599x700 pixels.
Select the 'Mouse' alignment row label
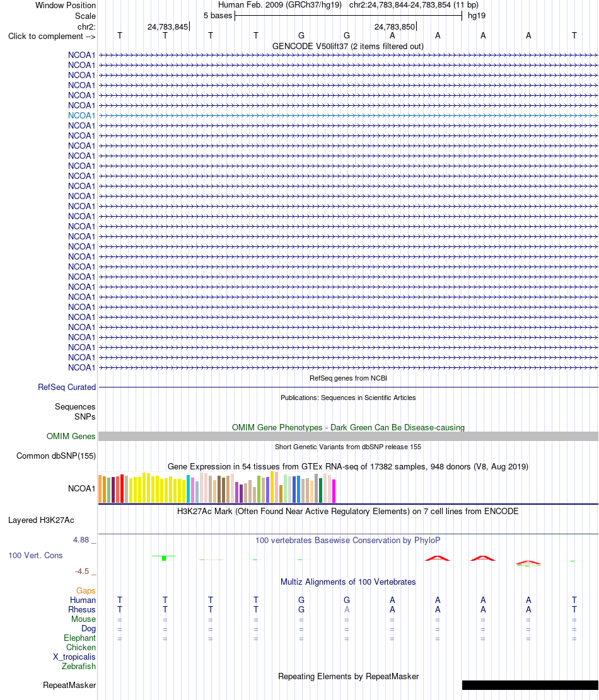pos(83,619)
